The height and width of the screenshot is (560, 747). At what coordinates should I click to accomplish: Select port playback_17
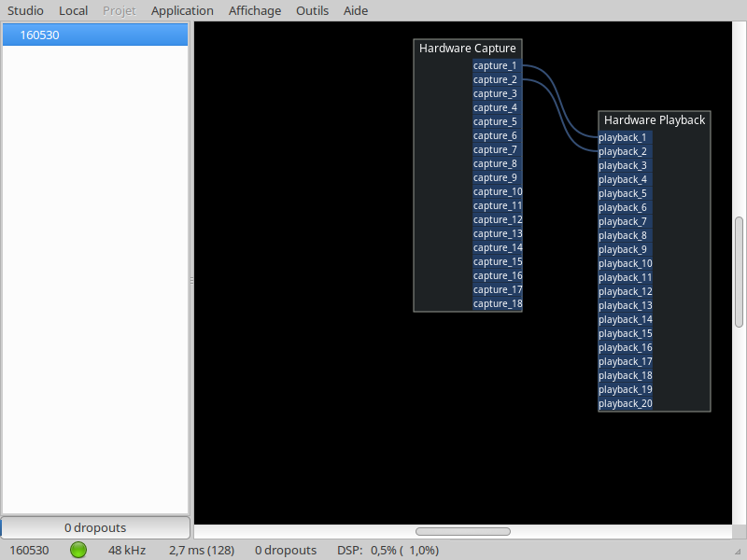pyautogui.click(x=625, y=361)
